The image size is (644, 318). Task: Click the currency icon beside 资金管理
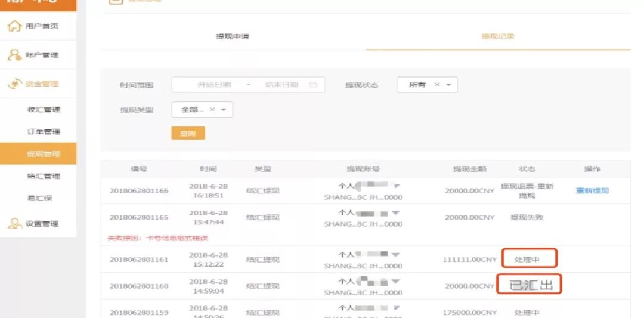[14, 84]
